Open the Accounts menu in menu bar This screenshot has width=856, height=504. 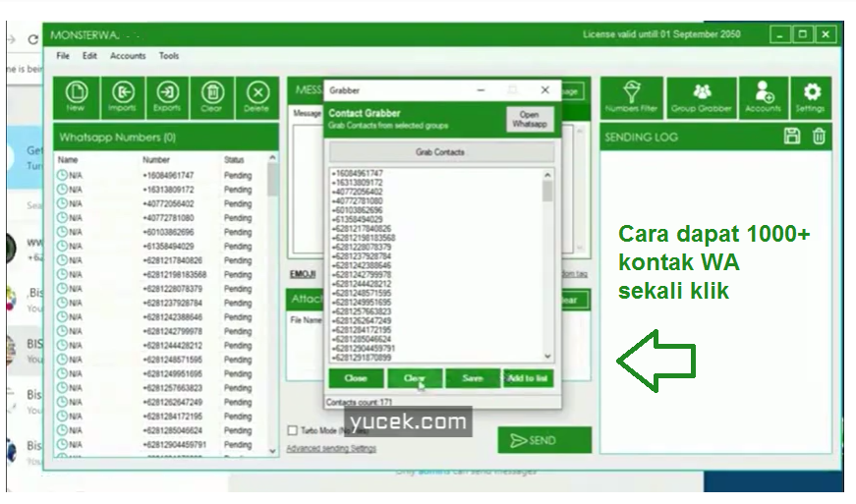(x=128, y=56)
